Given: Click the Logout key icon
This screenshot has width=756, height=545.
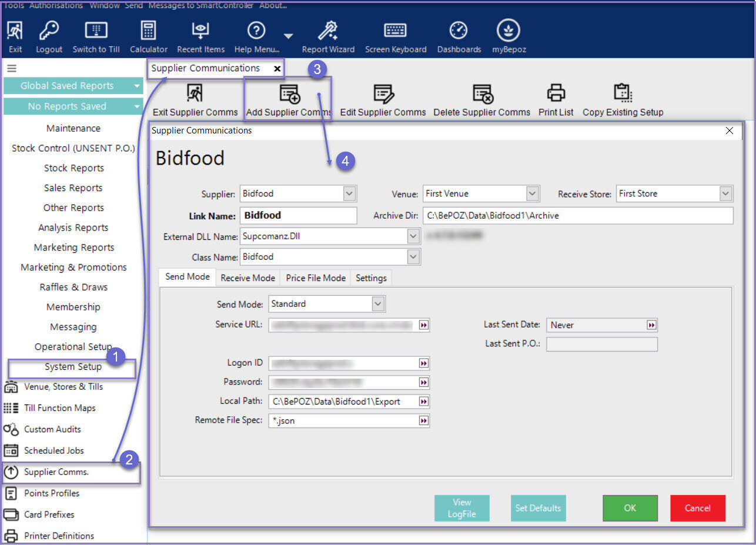Looking at the screenshot, I should [x=49, y=31].
